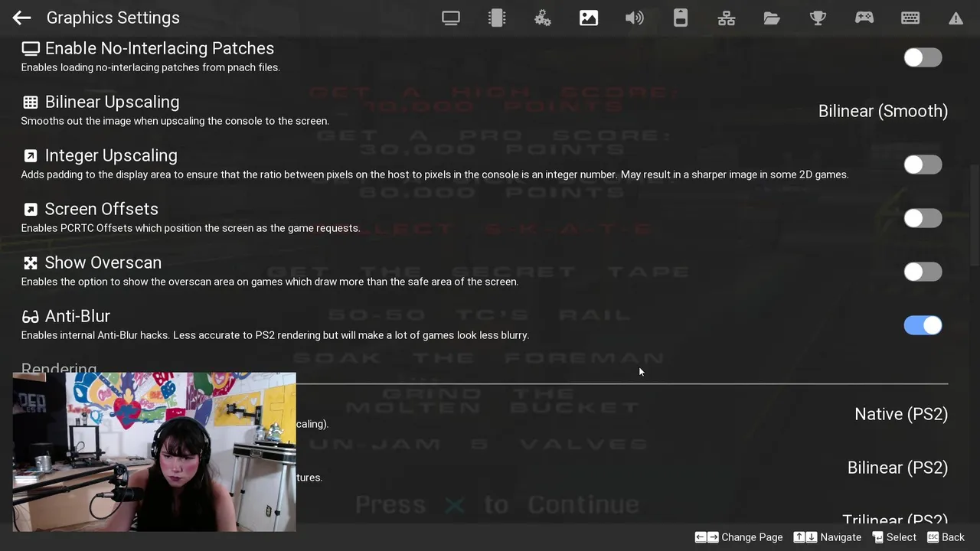Click the Navigate hint
This screenshot has height=551, width=980.
click(x=828, y=537)
